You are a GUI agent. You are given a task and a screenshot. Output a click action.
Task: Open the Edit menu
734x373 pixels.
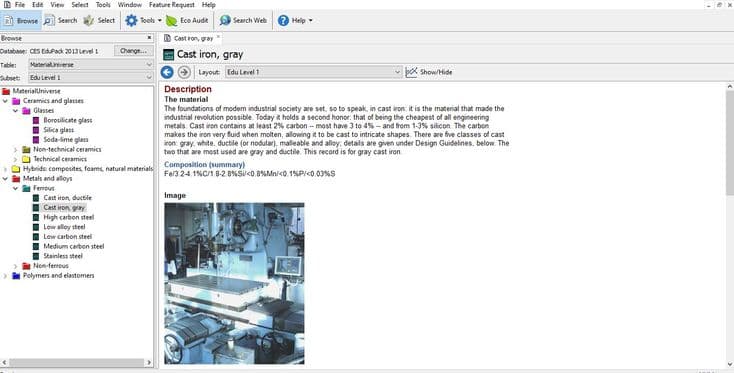tap(37, 5)
